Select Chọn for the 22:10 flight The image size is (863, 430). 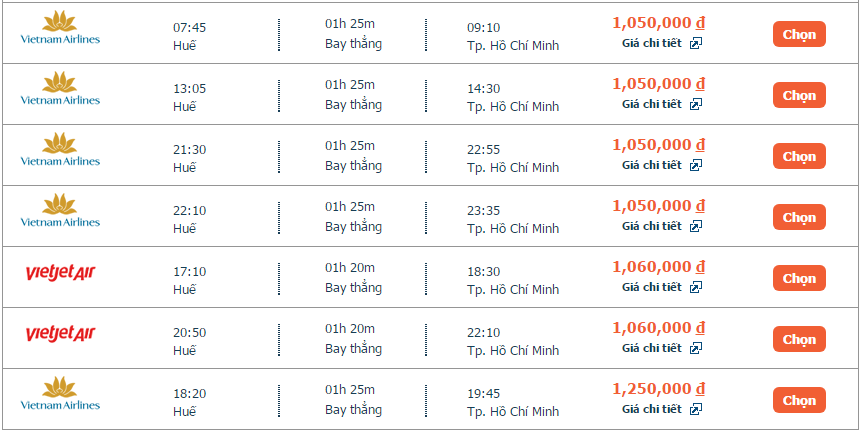(799, 217)
